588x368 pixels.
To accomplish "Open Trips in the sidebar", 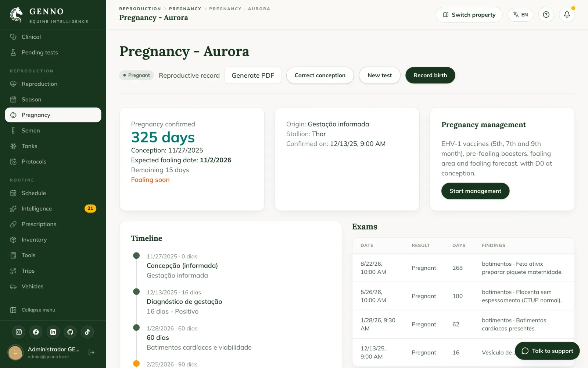I will pyautogui.click(x=53, y=271).
